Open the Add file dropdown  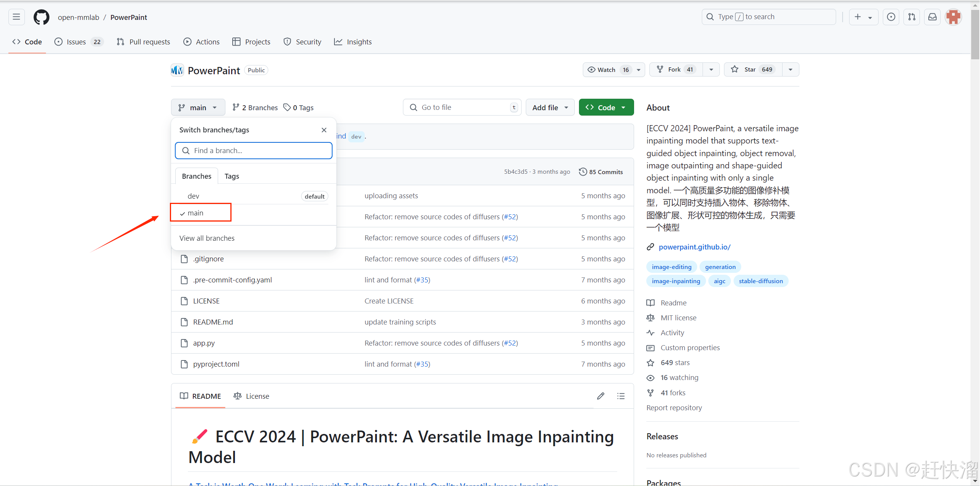[x=550, y=108]
